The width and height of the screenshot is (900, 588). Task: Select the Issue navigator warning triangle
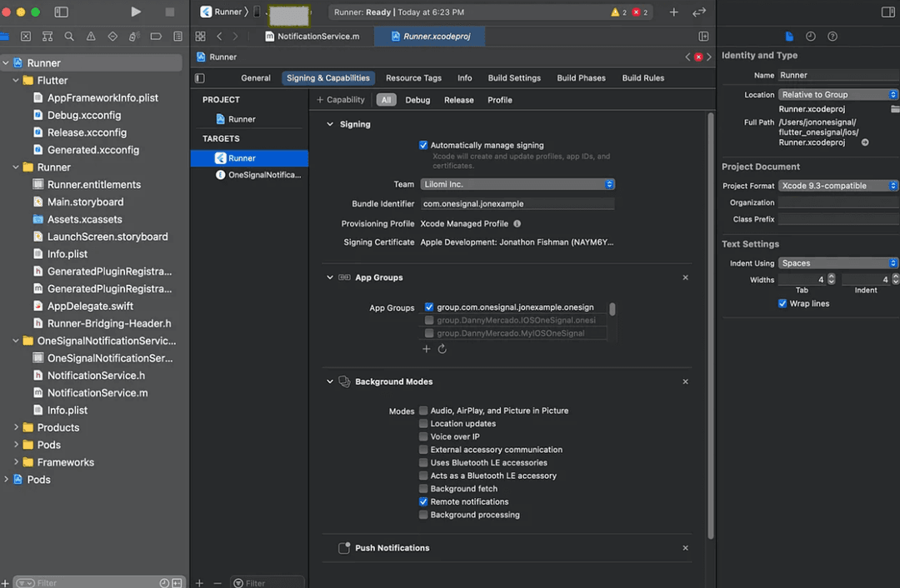tap(92, 37)
